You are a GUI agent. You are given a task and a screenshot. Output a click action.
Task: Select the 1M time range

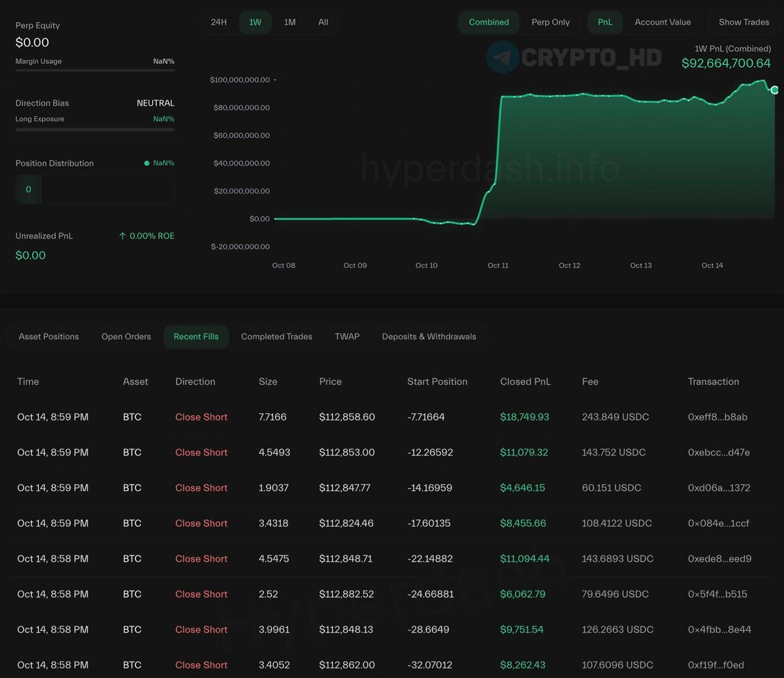click(290, 22)
